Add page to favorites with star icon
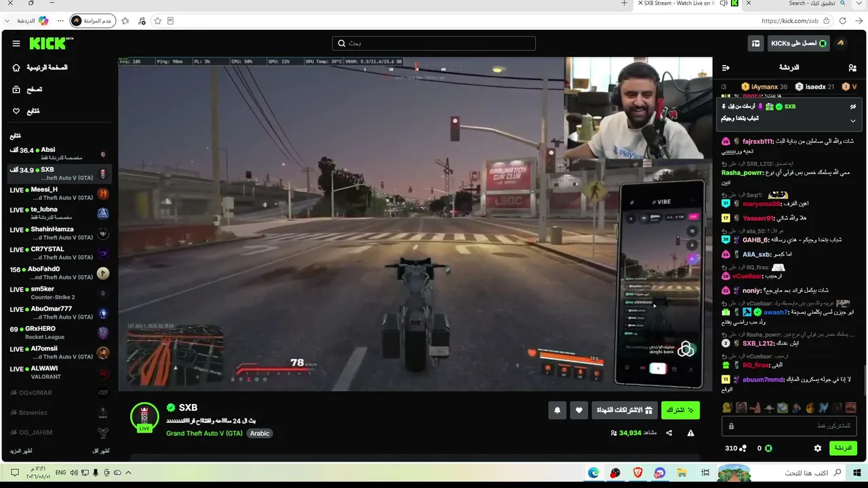 [157, 21]
